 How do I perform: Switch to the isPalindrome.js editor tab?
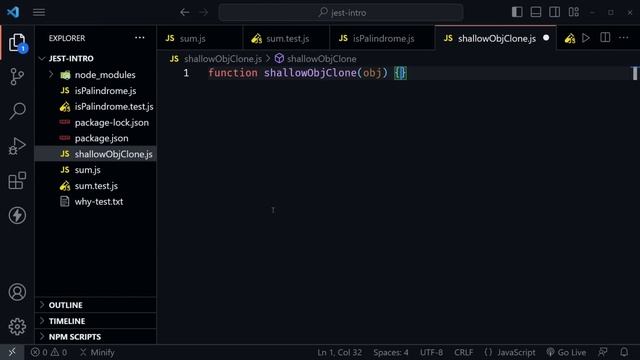coord(382,38)
